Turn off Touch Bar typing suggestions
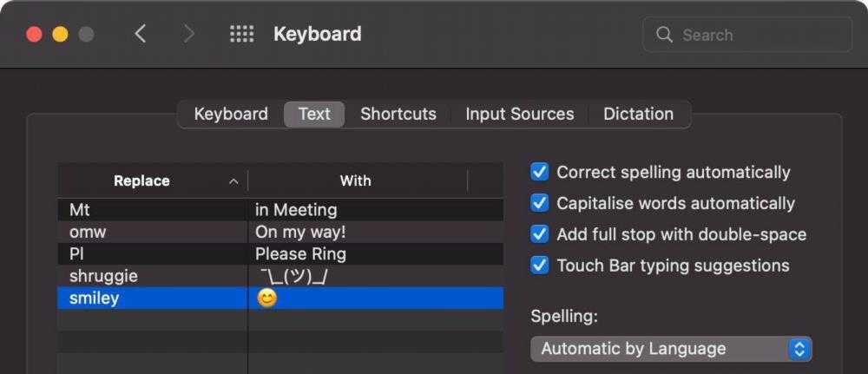This screenshot has width=868, height=374. (x=540, y=266)
